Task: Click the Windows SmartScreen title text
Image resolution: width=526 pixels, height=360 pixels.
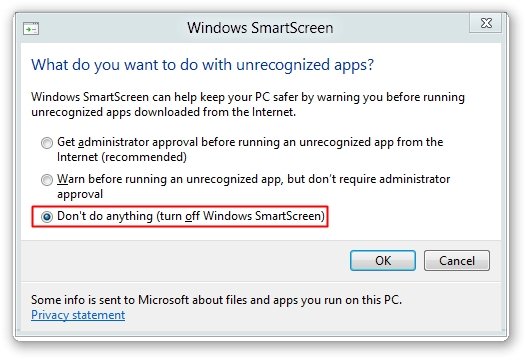Action: point(260,28)
